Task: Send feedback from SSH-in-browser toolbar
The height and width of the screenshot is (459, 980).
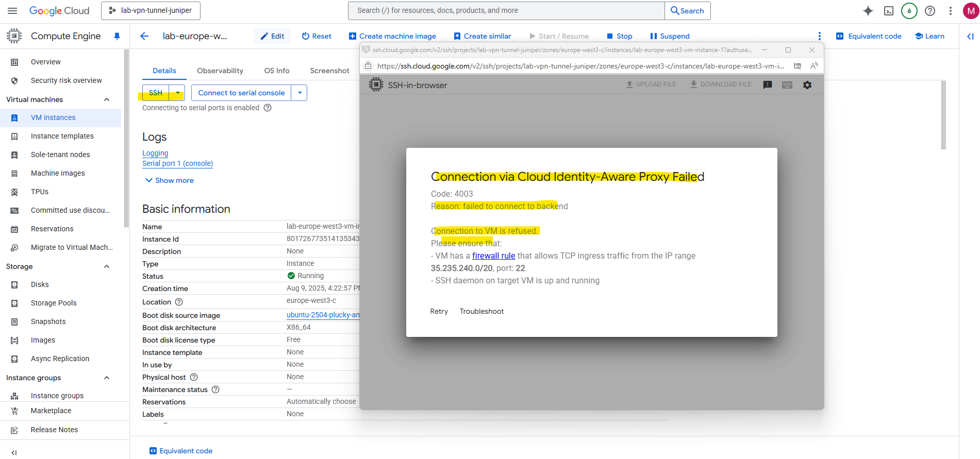Action: (768, 85)
